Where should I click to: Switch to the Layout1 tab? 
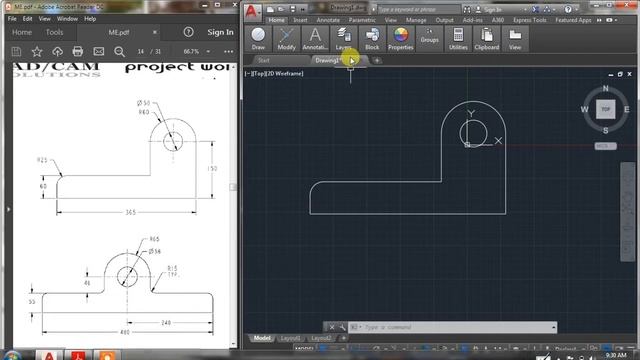tap(291, 338)
